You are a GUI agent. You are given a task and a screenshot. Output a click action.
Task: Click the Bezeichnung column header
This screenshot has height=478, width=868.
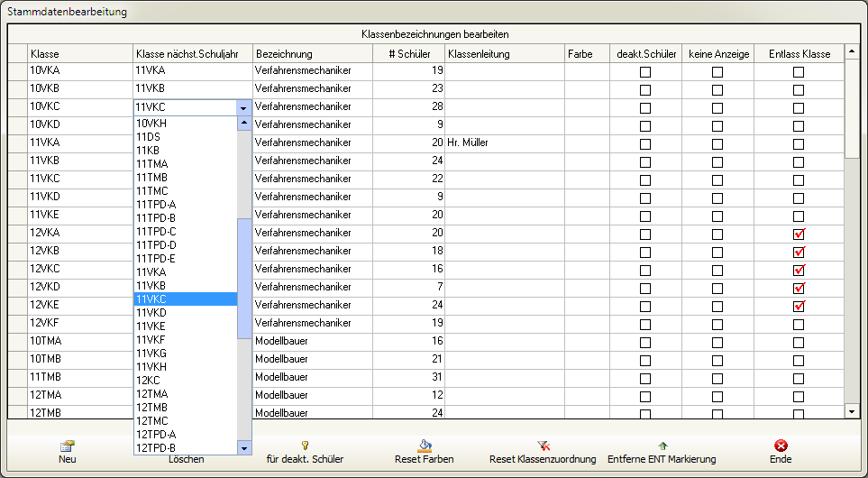click(x=312, y=54)
